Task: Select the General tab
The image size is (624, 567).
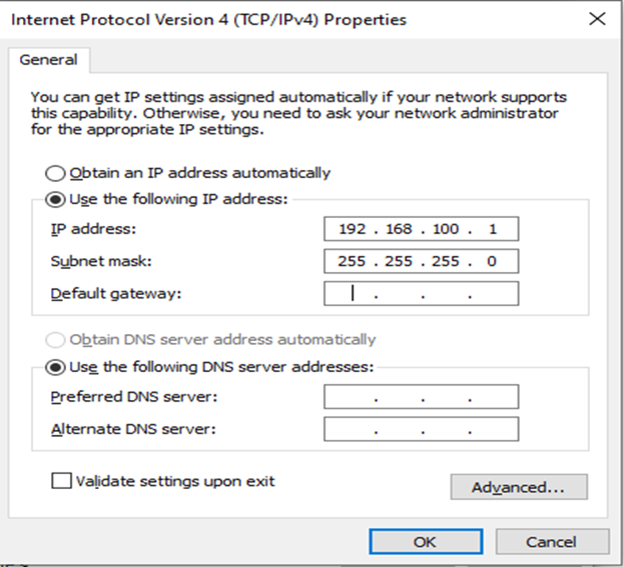Action: pos(48,60)
